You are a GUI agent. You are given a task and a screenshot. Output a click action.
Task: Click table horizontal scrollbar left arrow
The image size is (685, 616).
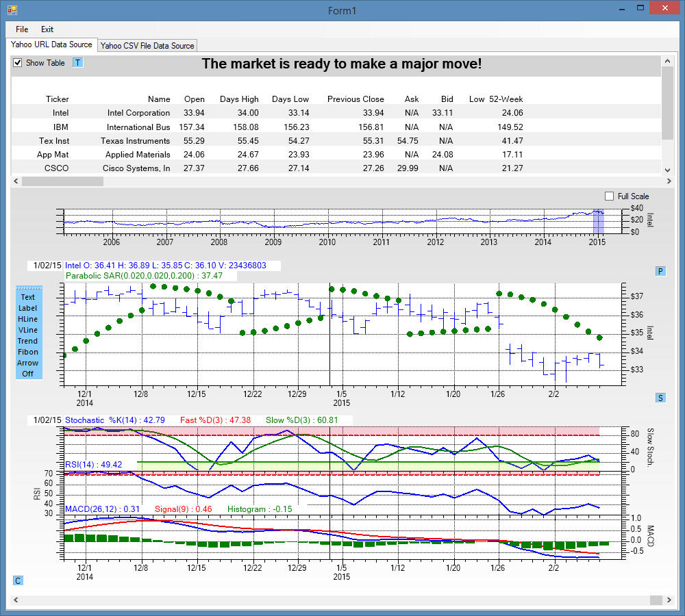click(x=16, y=181)
